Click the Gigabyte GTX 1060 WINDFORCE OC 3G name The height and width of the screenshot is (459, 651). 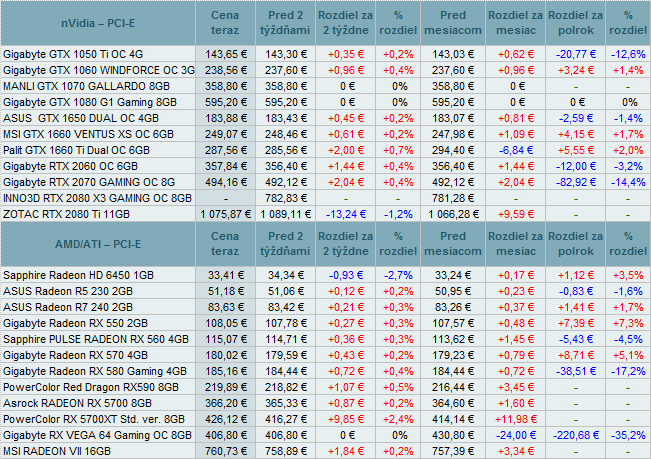coord(99,70)
